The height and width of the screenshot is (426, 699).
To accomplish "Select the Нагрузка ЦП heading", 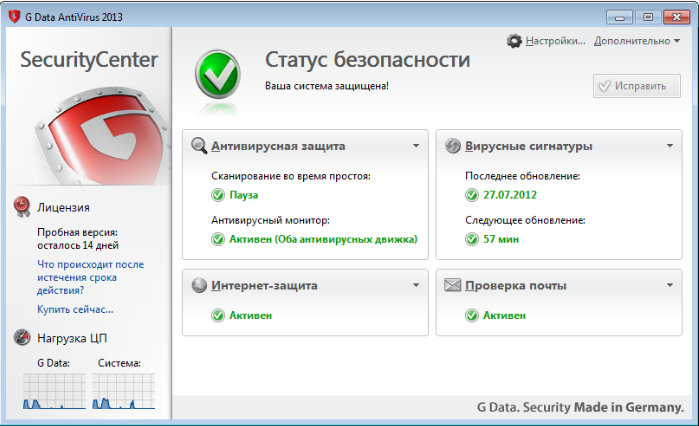I will click(72, 338).
